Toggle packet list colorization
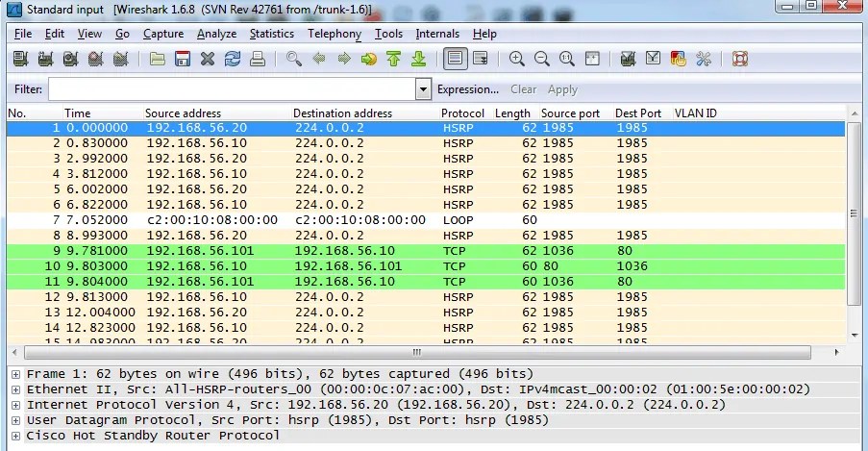 coord(455,59)
